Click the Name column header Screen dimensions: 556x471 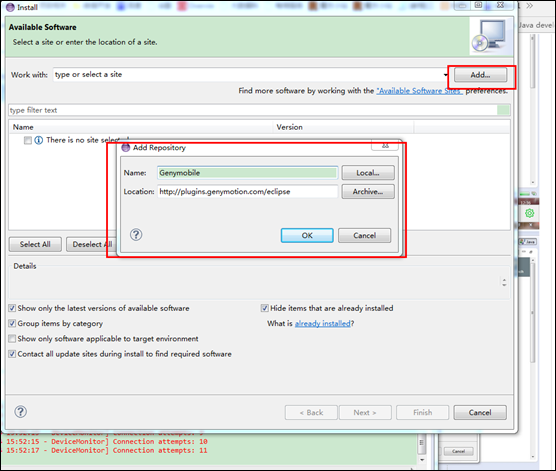(23, 127)
